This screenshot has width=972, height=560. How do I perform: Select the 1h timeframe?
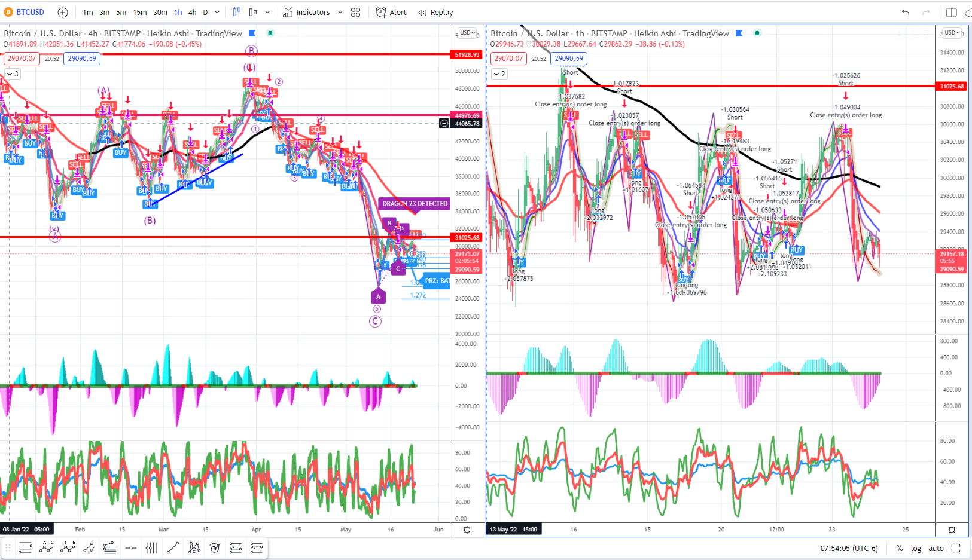(178, 12)
